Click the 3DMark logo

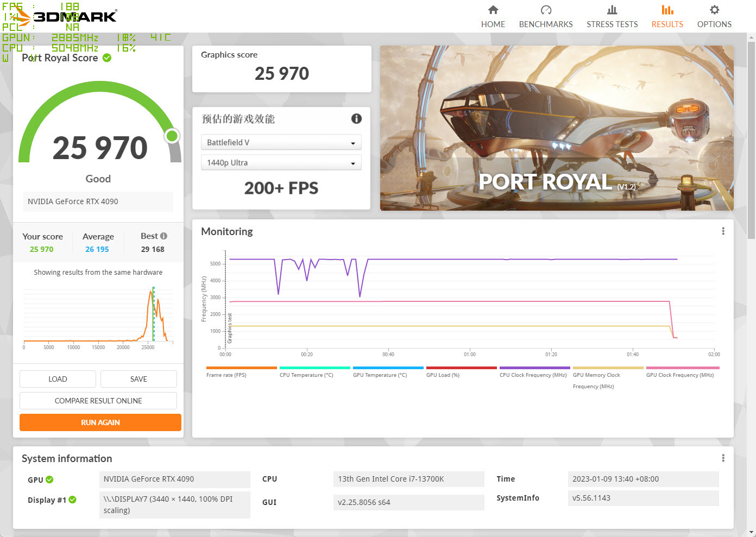pyautogui.click(x=65, y=16)
